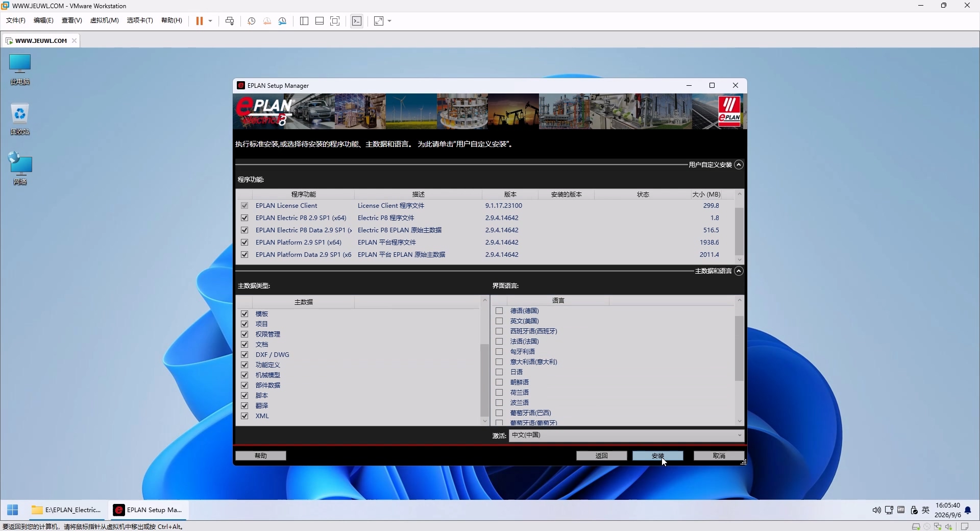Click the sound card icon in VMware status bar
This screenshot has width=980, height=531.
pyautogui.click(x=949, y=526)
